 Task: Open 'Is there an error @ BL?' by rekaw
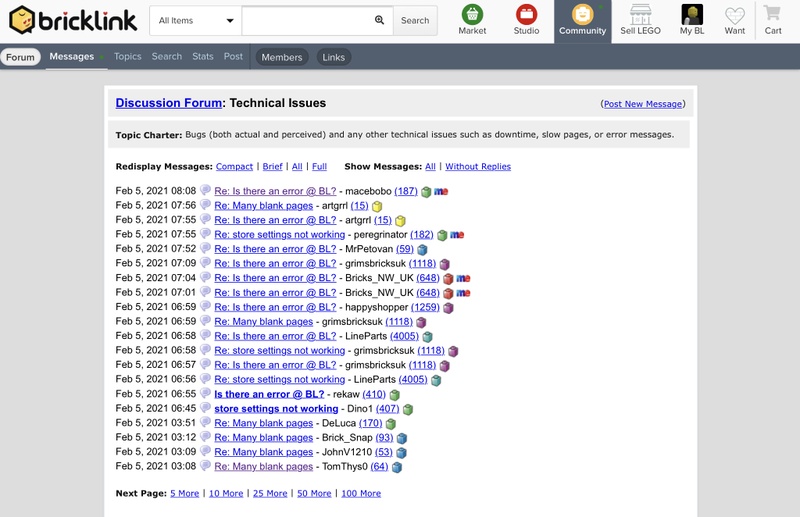coord(269,395)
